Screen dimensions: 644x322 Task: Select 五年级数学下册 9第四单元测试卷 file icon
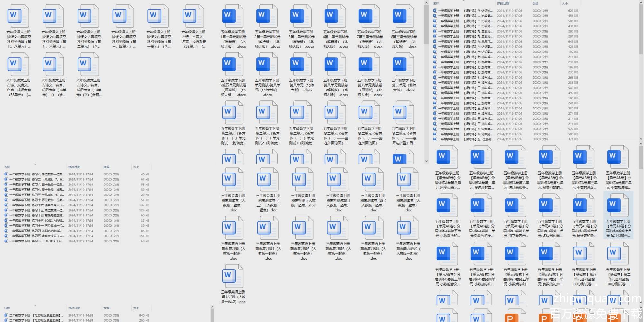tap(233, 64)
